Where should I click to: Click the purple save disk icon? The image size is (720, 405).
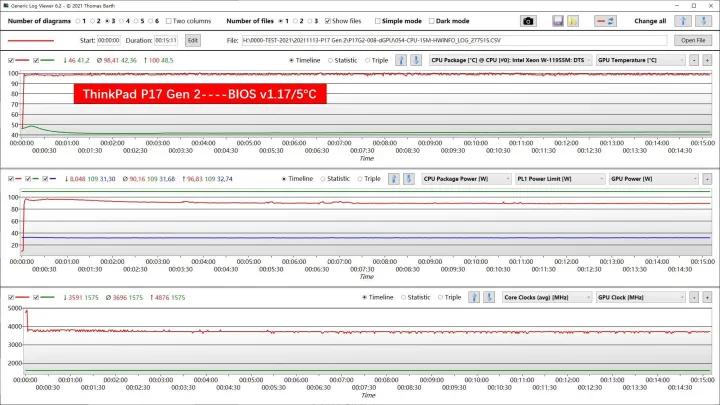(x=558, y=20)
